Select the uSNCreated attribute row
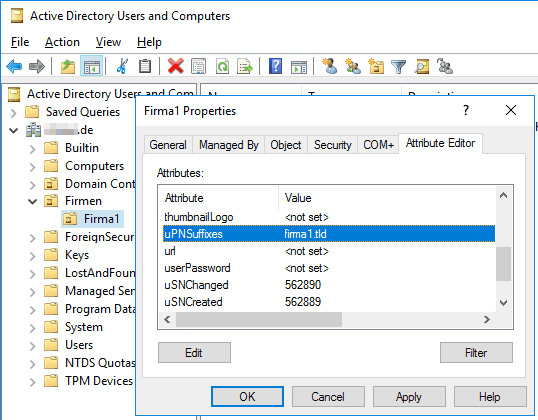 pyautogui.click(x=329, y=302)
